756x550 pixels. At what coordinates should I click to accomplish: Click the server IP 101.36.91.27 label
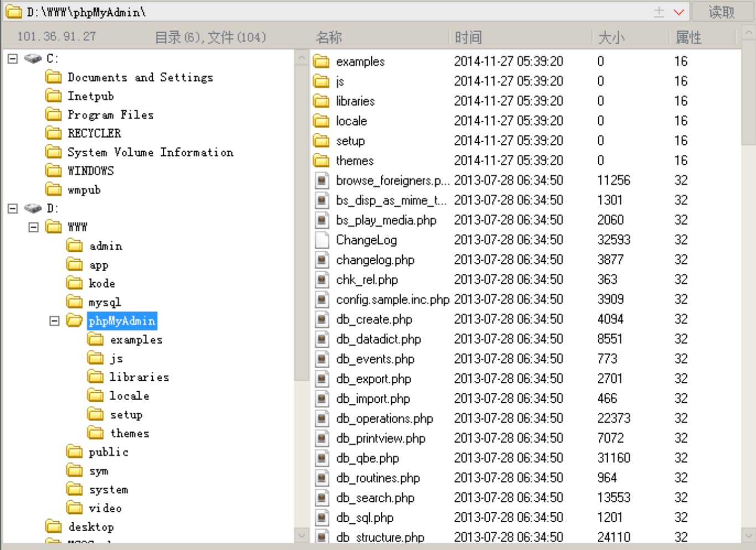(x=56, y=37)
